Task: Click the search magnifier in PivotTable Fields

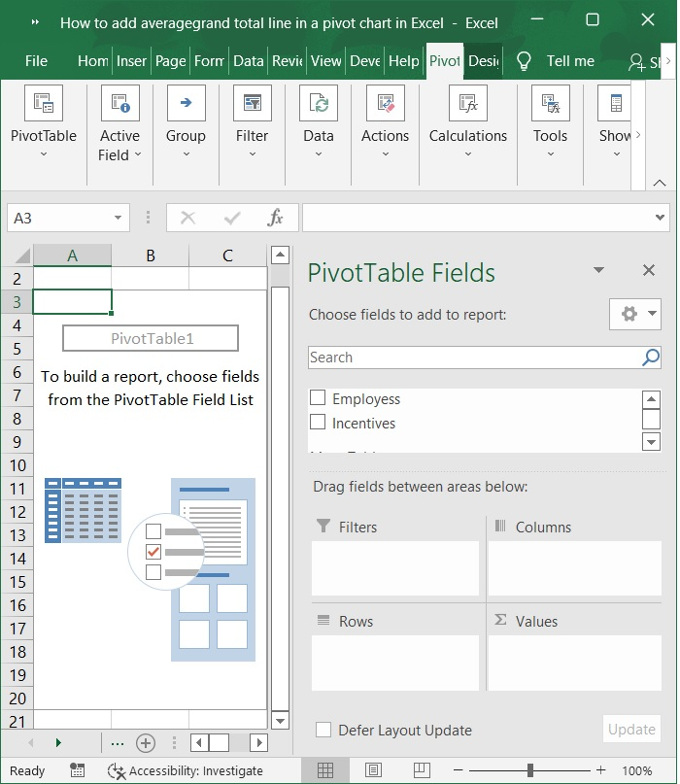Action: tap(651, 357)
